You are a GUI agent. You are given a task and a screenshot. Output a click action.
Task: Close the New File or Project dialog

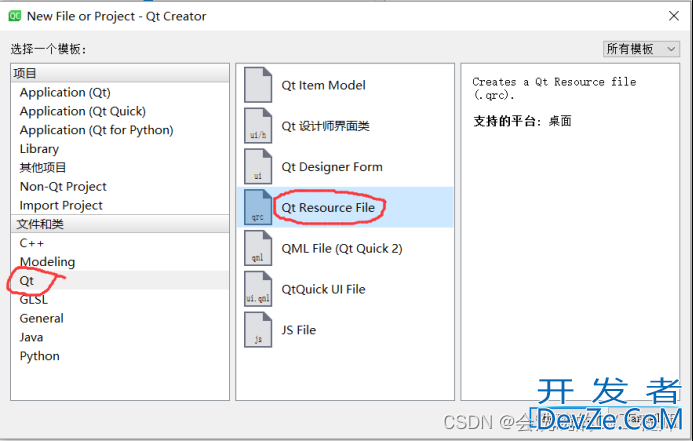coord(674,16)
